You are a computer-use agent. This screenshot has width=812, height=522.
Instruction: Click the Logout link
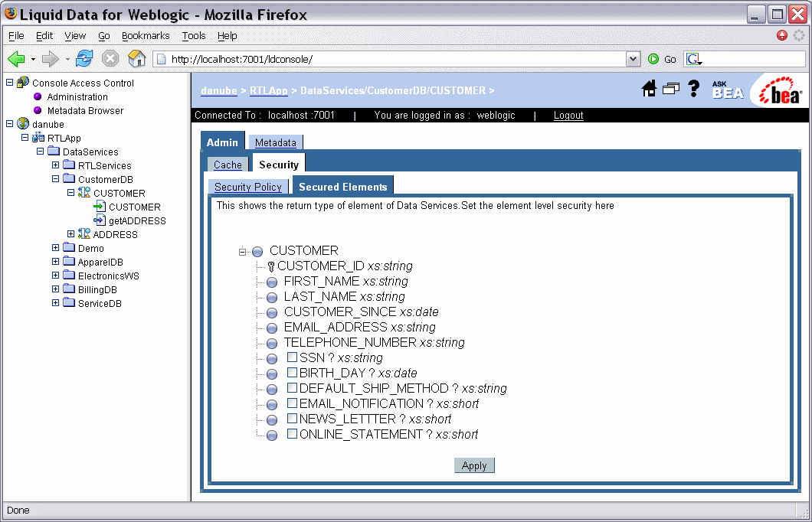pos(568,116)
